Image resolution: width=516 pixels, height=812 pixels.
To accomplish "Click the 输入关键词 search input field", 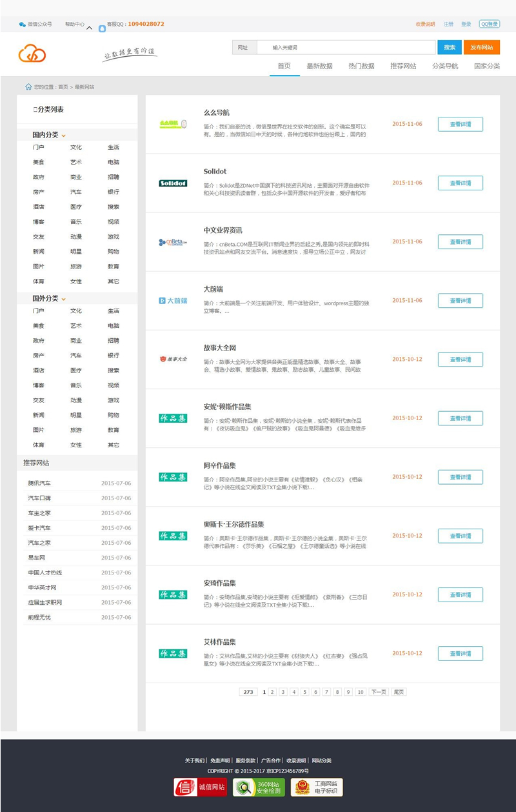I will point(345,48).
